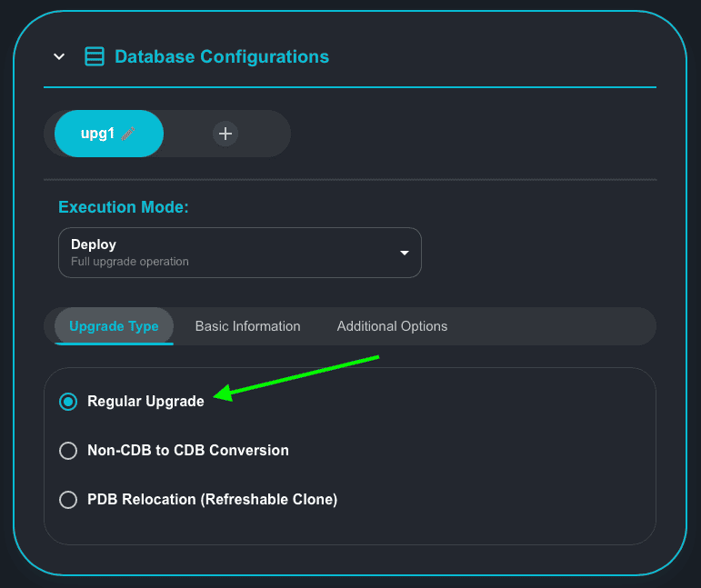Switch to the Basic Information tab

tap(247, 326)
